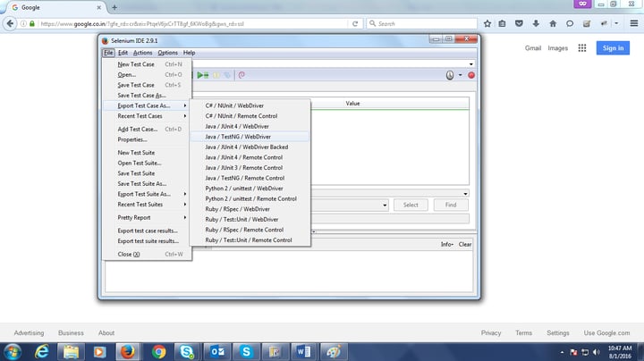The width and height of the screenshot is (644, 361).
Task: Open a new Firefox tab with plus
Action: pos(114,7)
